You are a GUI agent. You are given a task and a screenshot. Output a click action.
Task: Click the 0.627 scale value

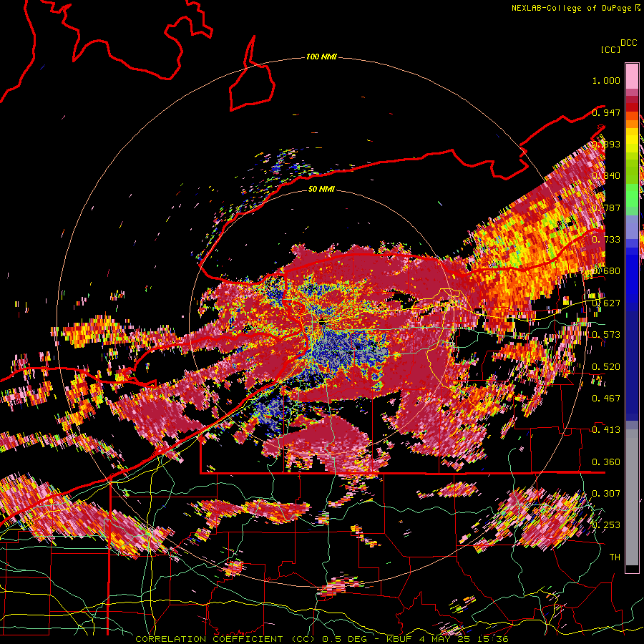pyautogui.click(x=606, y=303)
